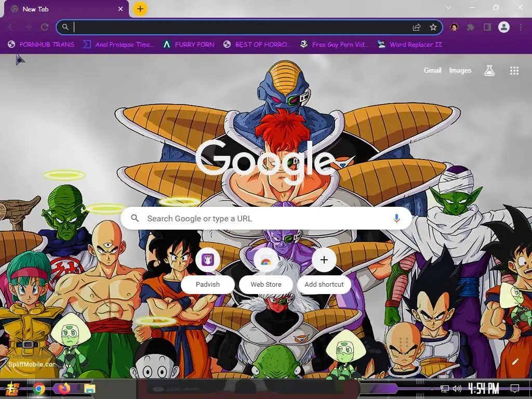Click the pinned extension icon beside the bookmark star
Screen dimensions: 532x399
(x=454, y=27)
